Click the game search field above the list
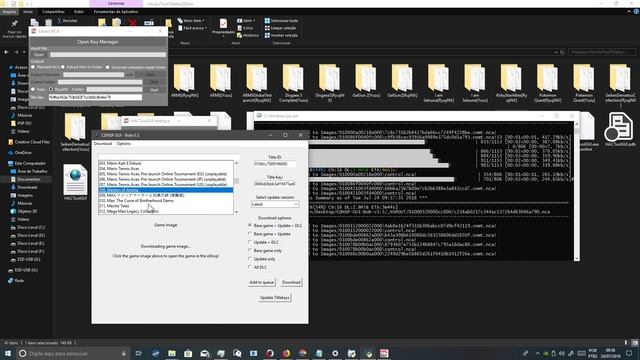This screenshot has height=360, width=640. (169, 156)
